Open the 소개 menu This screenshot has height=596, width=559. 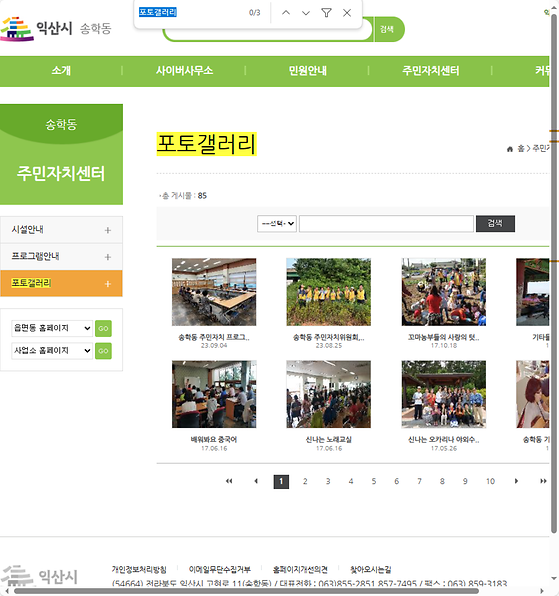[x=61, y=71]
